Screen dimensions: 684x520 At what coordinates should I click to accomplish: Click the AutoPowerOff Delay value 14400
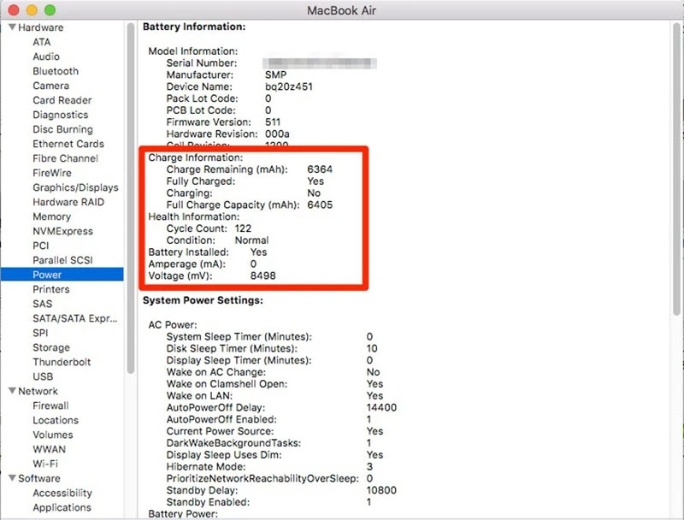point(381,407)
